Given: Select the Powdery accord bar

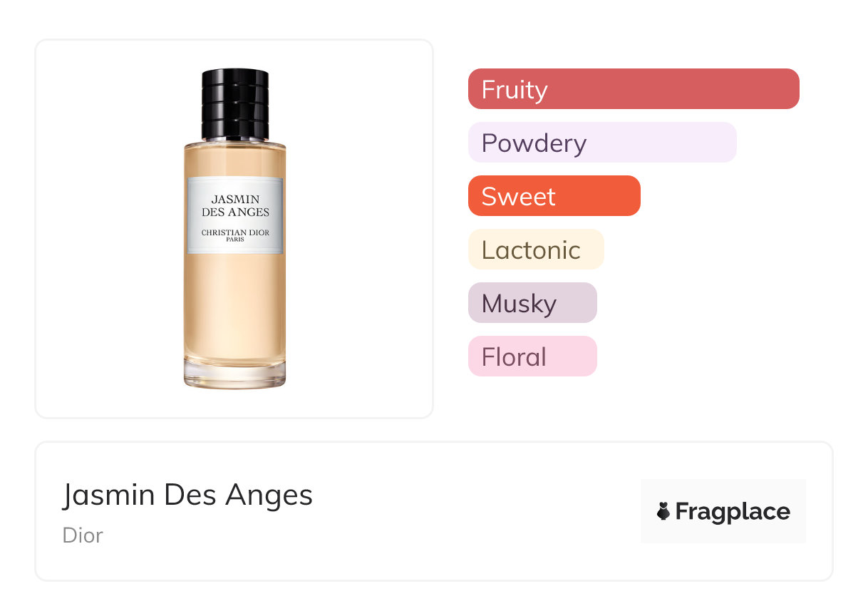Looking at the screenshot, I should tap(602, 143).
